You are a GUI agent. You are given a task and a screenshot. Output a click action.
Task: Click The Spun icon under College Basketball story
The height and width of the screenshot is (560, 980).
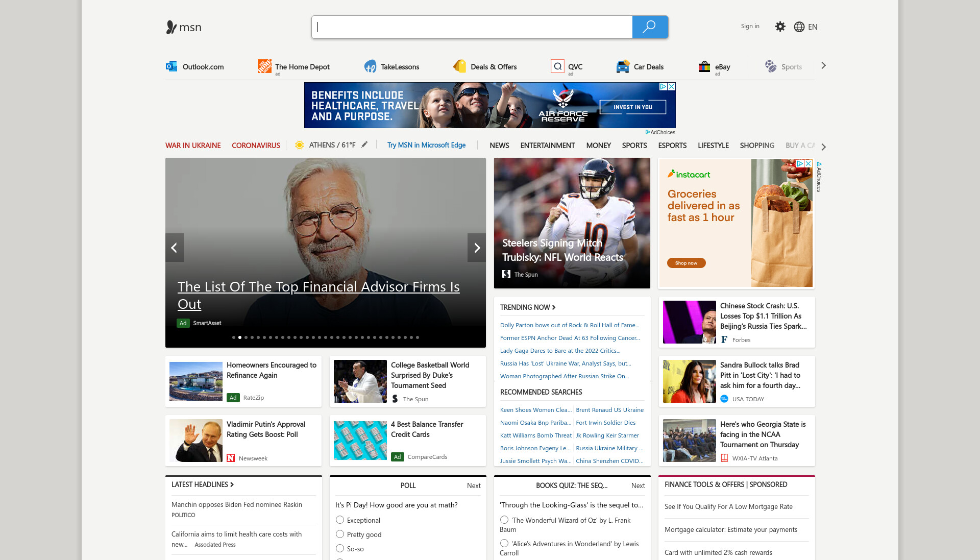(x=395, y=399)
